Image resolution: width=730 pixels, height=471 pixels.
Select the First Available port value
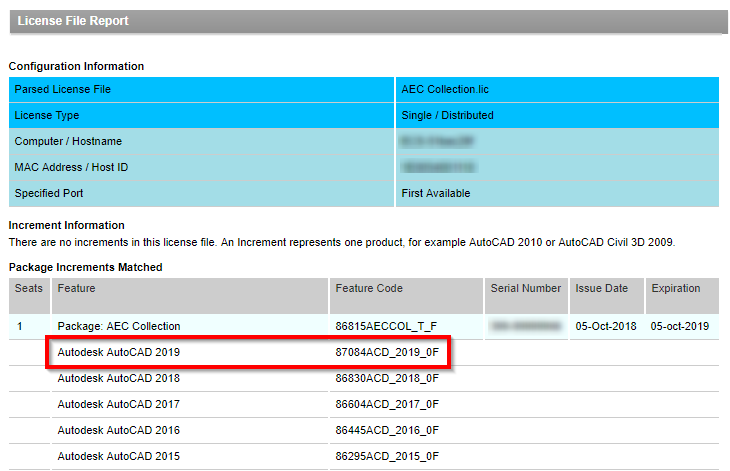(x=436, y=193)
